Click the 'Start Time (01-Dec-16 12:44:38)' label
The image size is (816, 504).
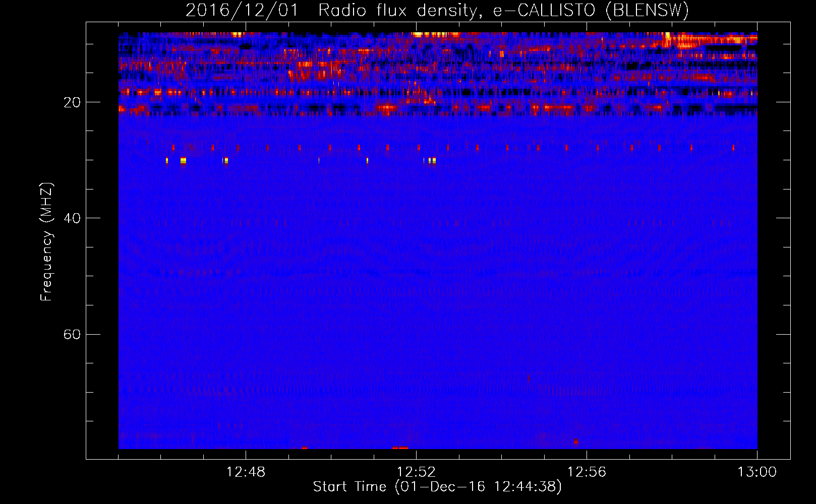click(x=437, y=487)
